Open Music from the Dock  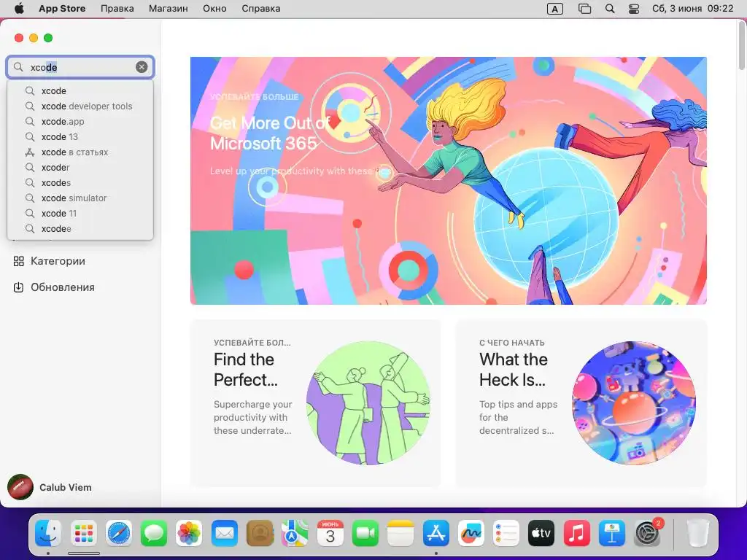[576, 533]
